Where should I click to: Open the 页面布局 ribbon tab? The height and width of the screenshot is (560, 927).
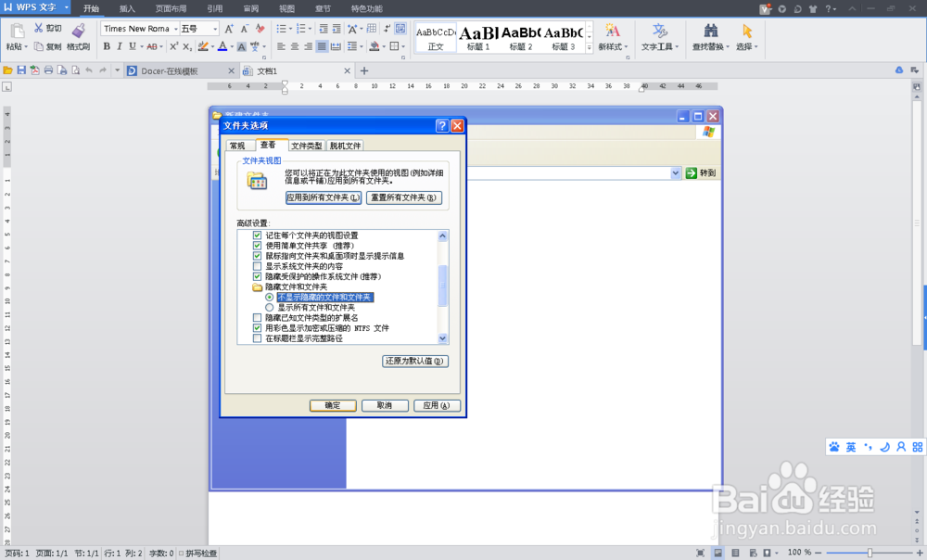[171, 8]
